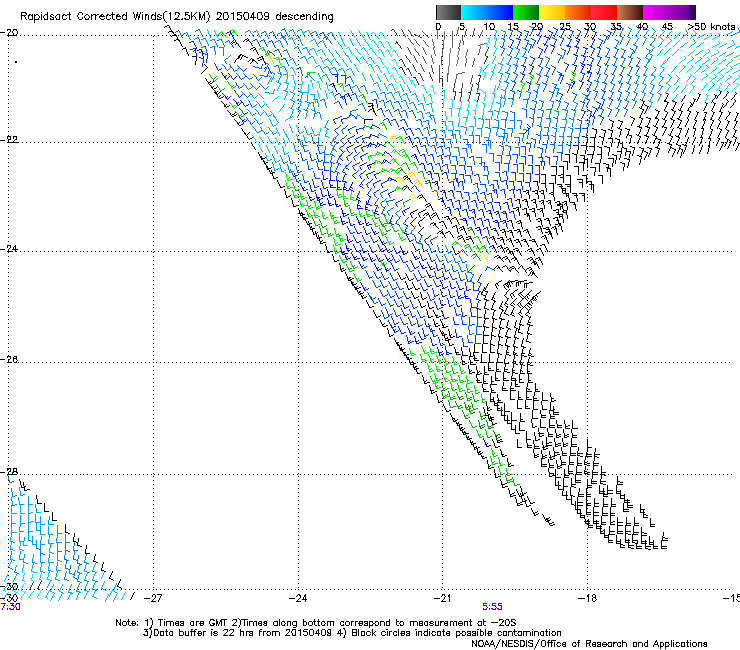Image resolution: width=740 pixels, height=650 pixels.
Task: Click the '-28' latitude label on the left axis
Action: coord(9,471)
